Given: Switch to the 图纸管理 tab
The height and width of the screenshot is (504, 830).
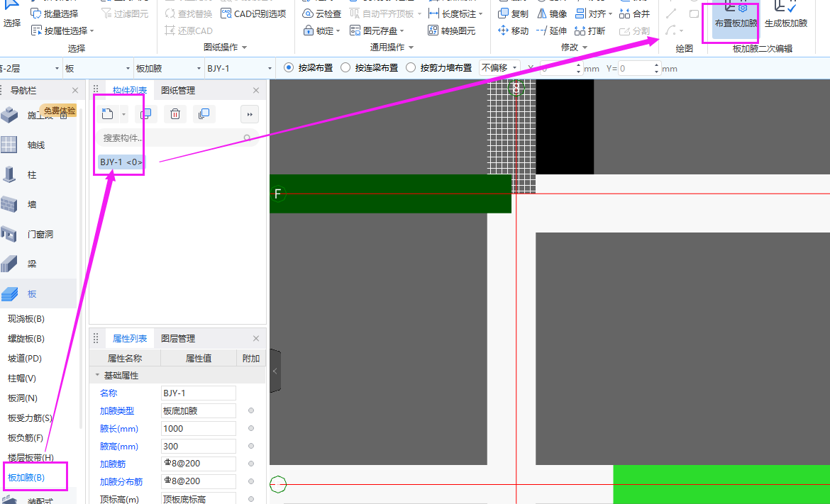Looking at the screenshot, I should [x=178, y=91].
